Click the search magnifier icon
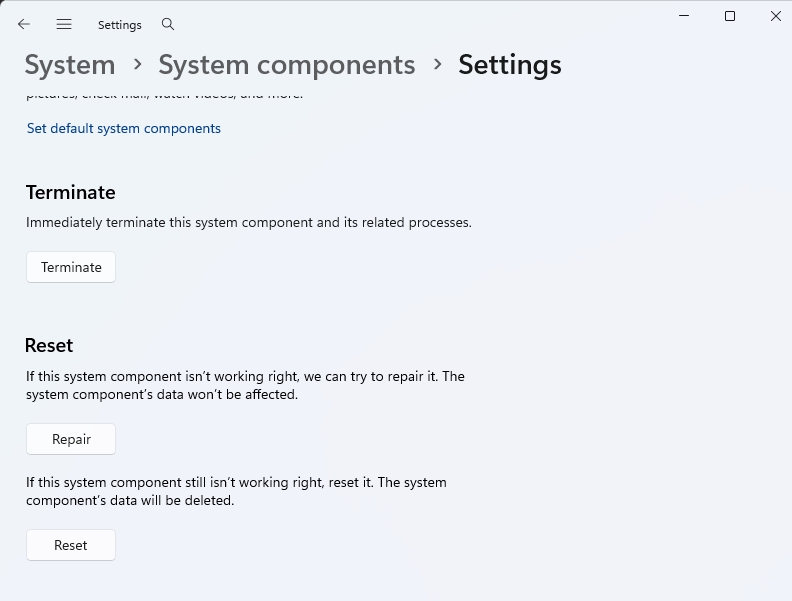The image size is (792, 601). (x=168, y=24)
